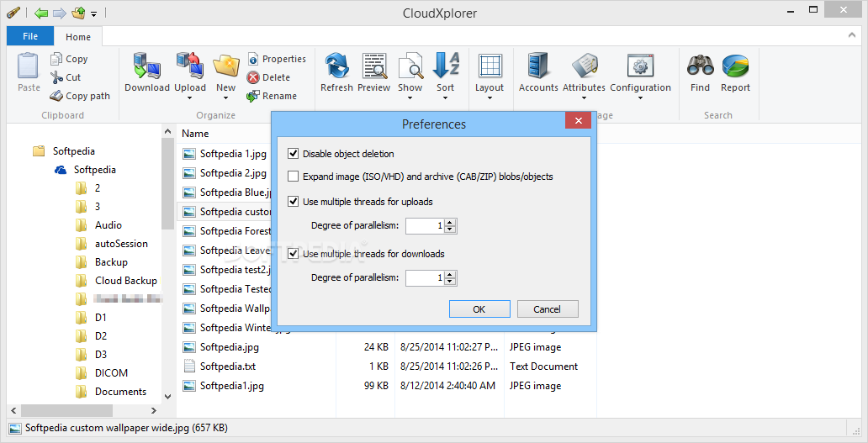Click the upload parallelism value field
The image size is (868, 443).
425,226
